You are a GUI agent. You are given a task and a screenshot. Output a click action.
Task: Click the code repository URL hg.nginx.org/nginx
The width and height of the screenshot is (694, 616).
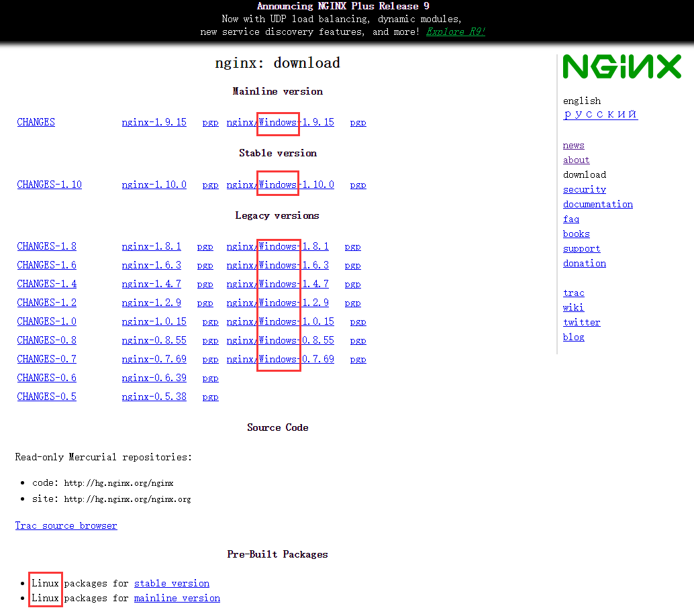(119, 482)
